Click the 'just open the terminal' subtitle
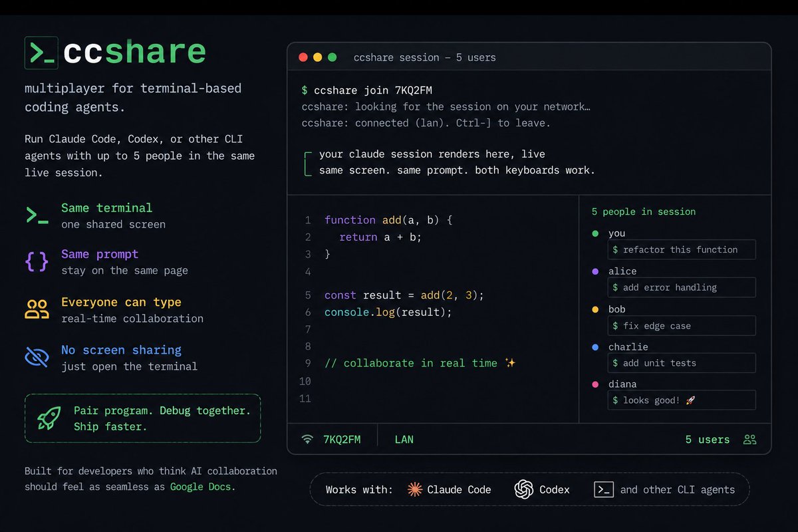 129,366
